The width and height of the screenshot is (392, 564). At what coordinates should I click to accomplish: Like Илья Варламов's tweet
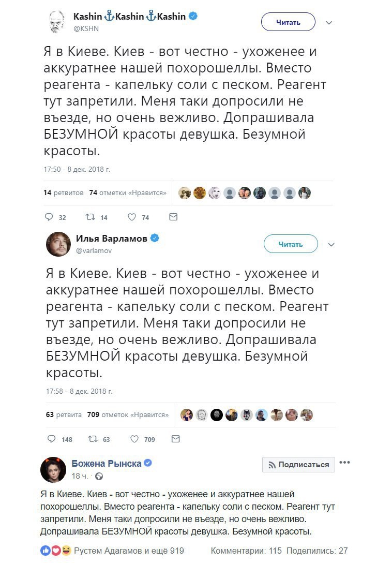(134, 439)
